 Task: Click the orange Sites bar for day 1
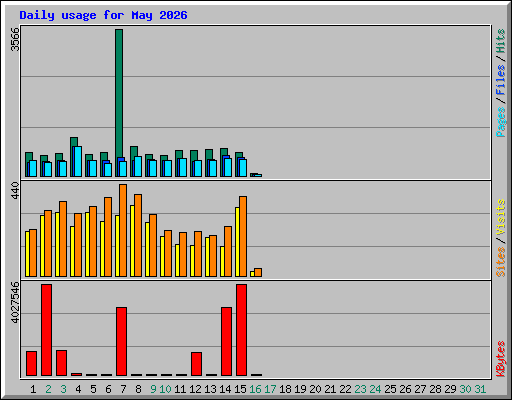[x=33, y=253]
